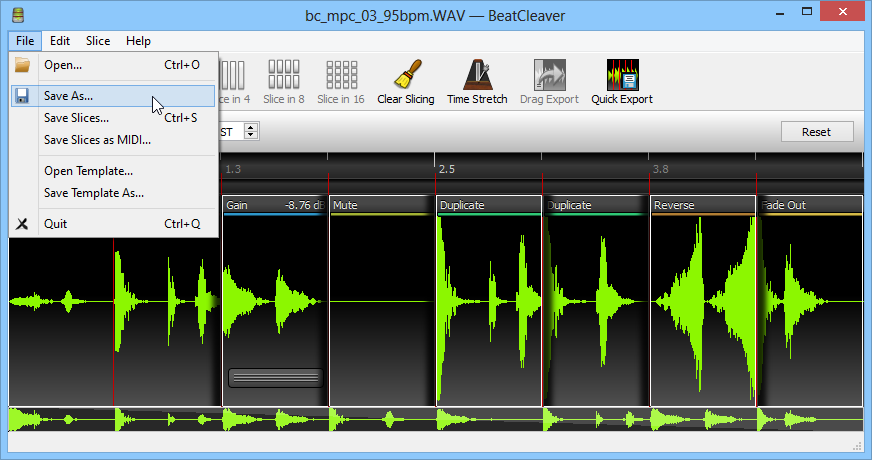872x460 pixels.
Task: Open Time Stretch metronome tool
Action: coord(477,75)
